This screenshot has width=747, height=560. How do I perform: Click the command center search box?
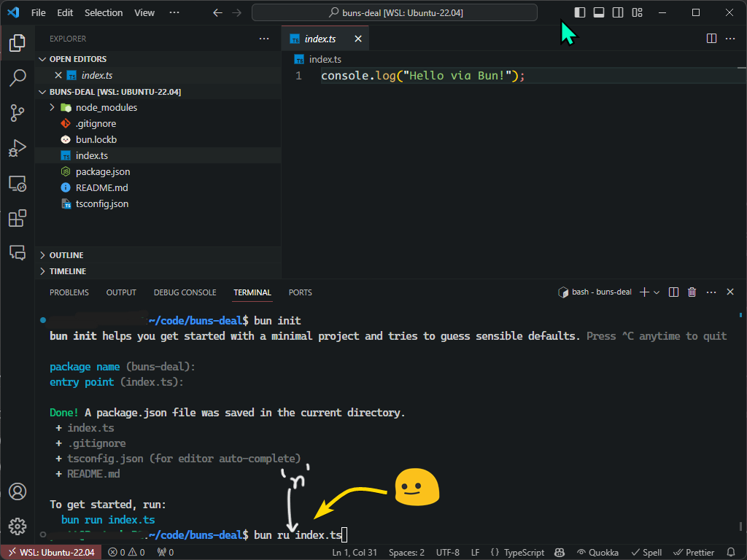395,12
